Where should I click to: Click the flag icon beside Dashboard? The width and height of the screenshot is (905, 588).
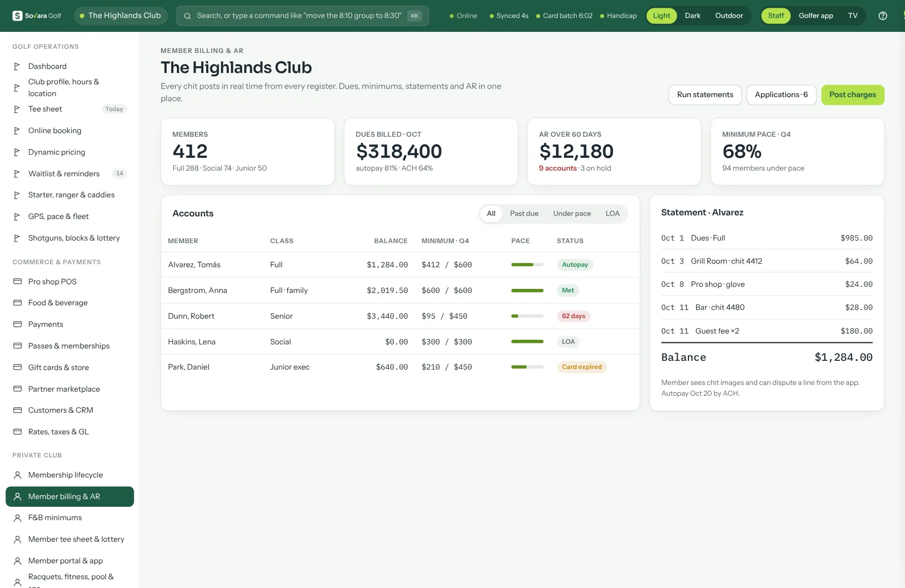pos(17,66)
